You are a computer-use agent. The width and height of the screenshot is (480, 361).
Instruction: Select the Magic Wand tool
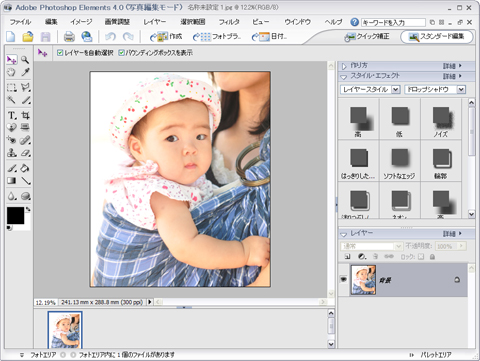pyautogui.click(x=12, y=100)
